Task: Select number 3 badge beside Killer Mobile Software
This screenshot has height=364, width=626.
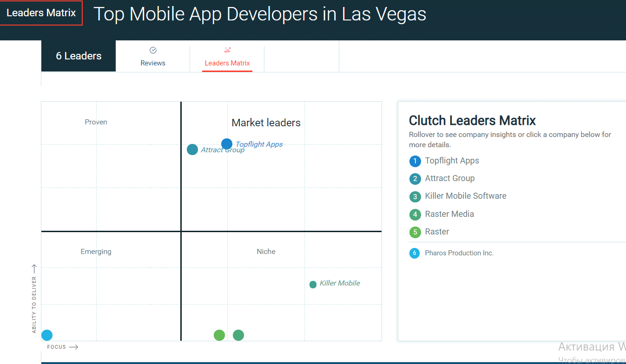Action: [x=415, y=196]
